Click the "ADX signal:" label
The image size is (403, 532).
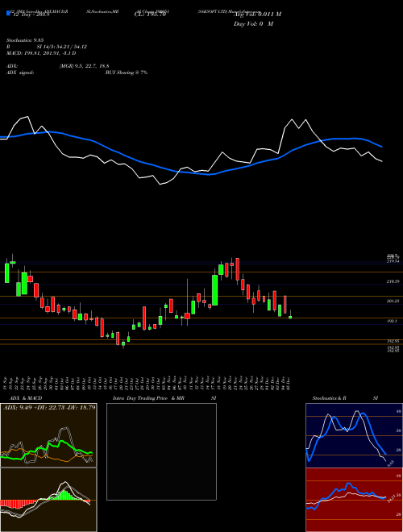(x=20, y=73)
